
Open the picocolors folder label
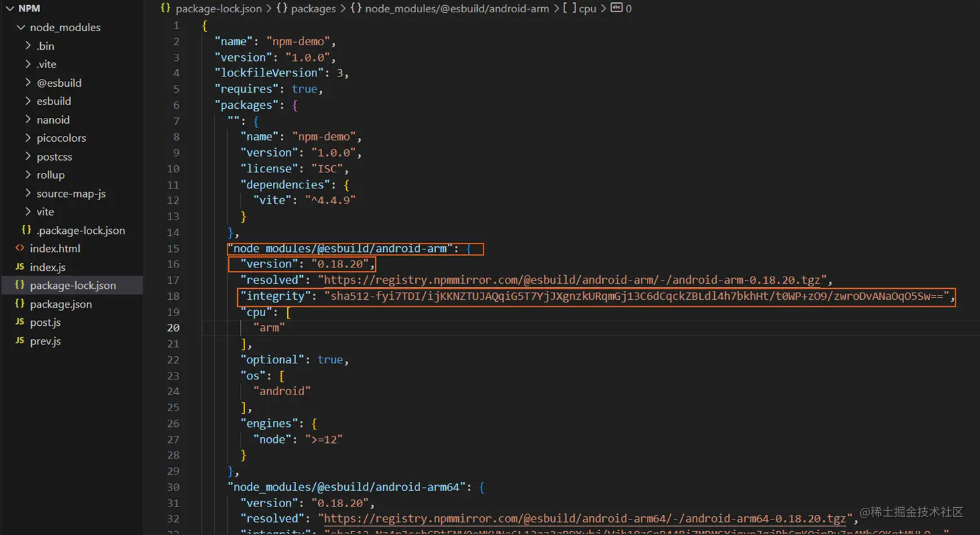pyautogui.click(x=61, y=138)
